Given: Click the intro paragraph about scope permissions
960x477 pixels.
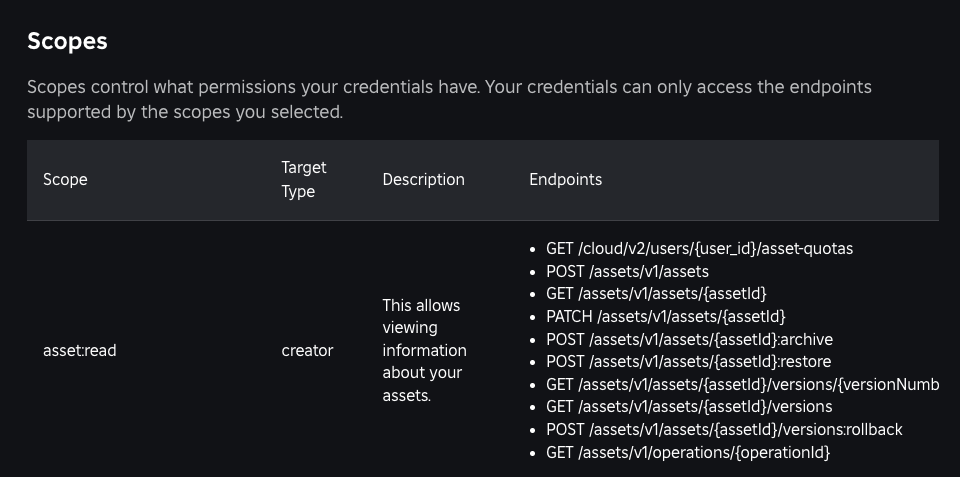Looking at the screenshot, I should pos(449,99).
